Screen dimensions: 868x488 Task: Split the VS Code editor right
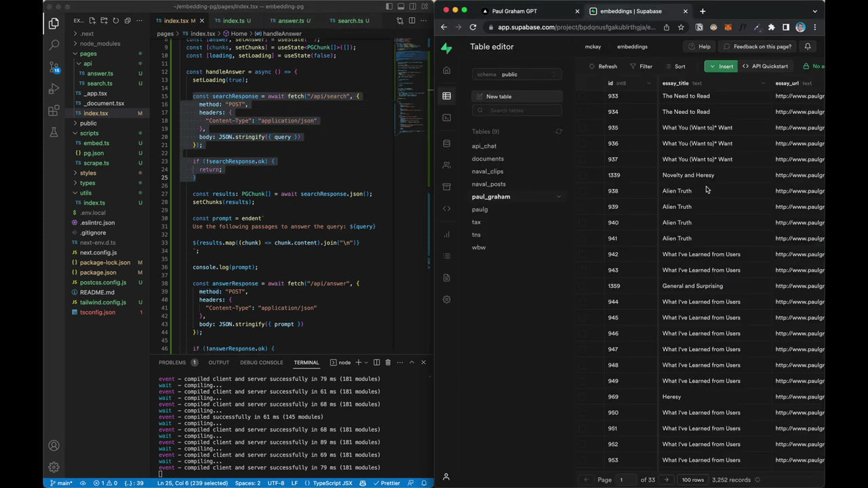coord(412,21)
